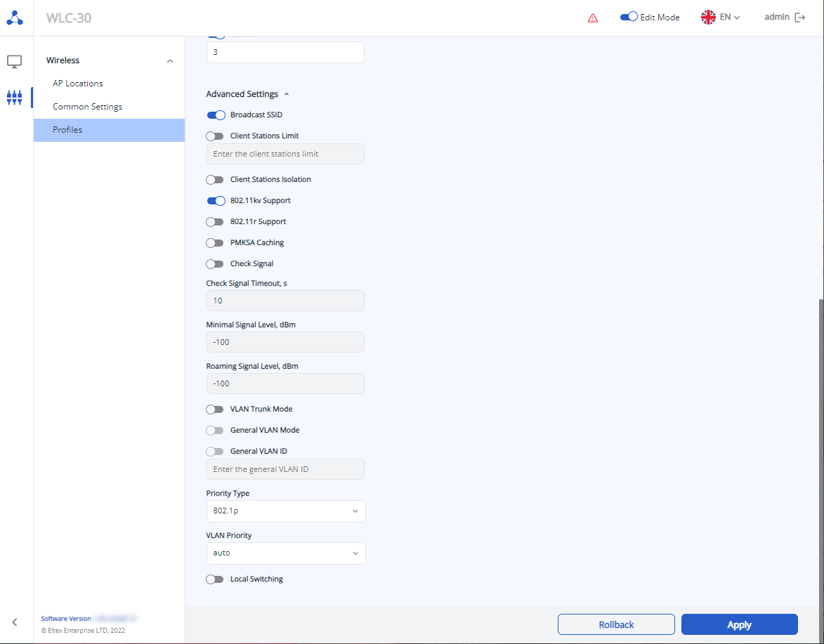Toggle Edit Mode switch

coord(629,17)
